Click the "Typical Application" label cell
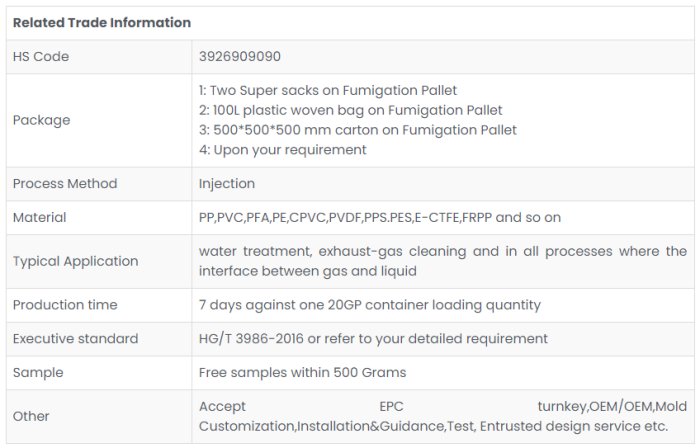700x448 pixels. pyautogui.click(x=75, y=261)
